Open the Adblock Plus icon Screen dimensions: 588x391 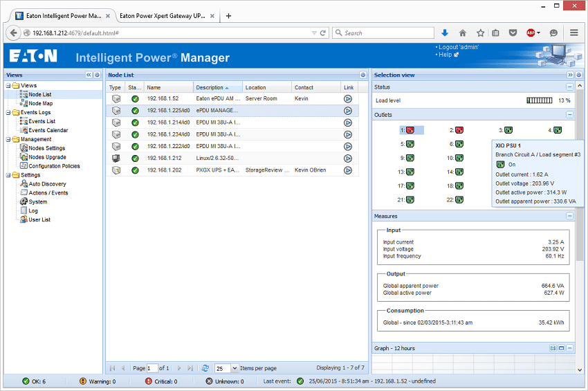pyautogui.click(x=531, y=33)
